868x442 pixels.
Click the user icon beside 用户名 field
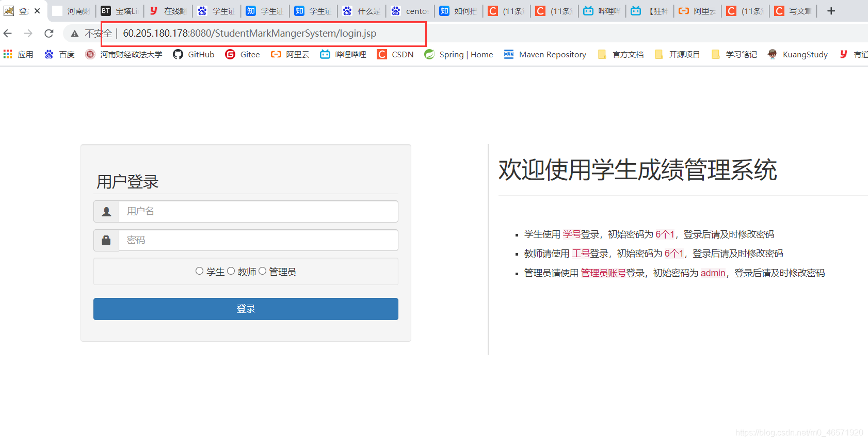(106, 212)
